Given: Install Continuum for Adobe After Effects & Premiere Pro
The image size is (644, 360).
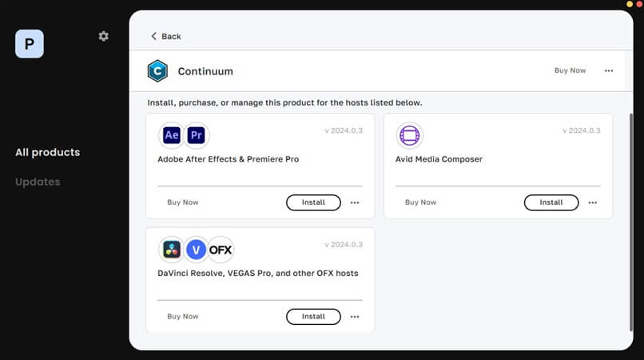Looking at the screenshot, I should tap(313, 202).
